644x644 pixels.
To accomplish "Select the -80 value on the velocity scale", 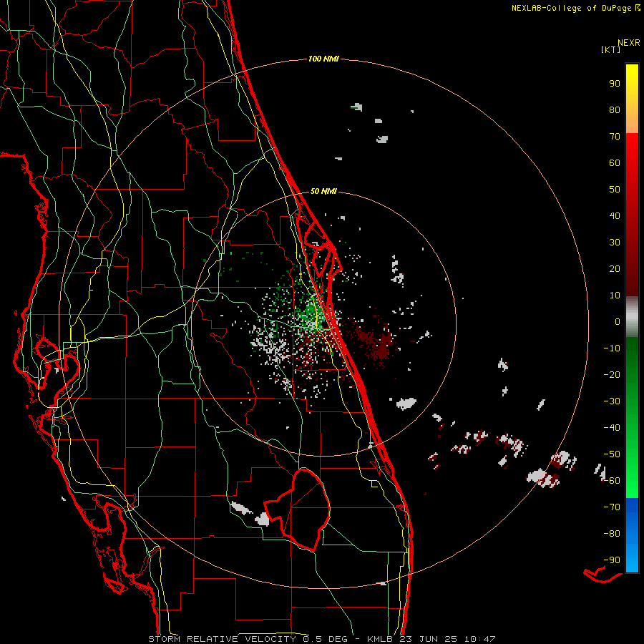I will coord(612,534).
